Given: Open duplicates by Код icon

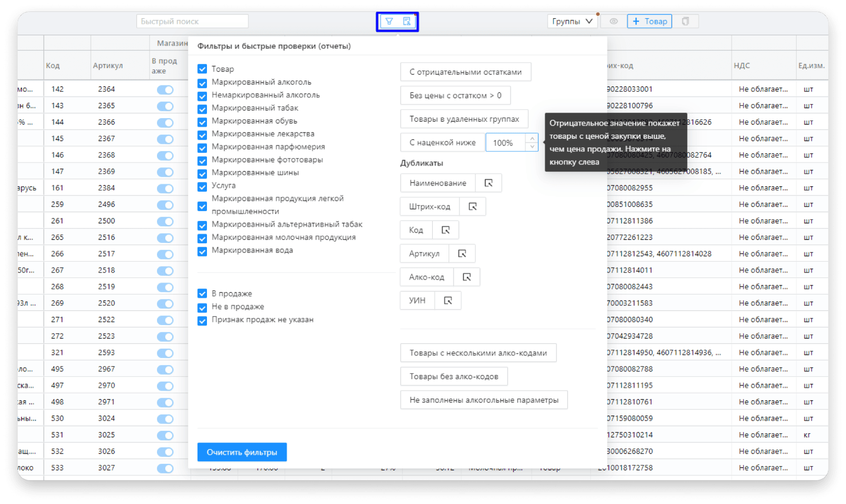Looking at the screenshot, I should 445,230.
